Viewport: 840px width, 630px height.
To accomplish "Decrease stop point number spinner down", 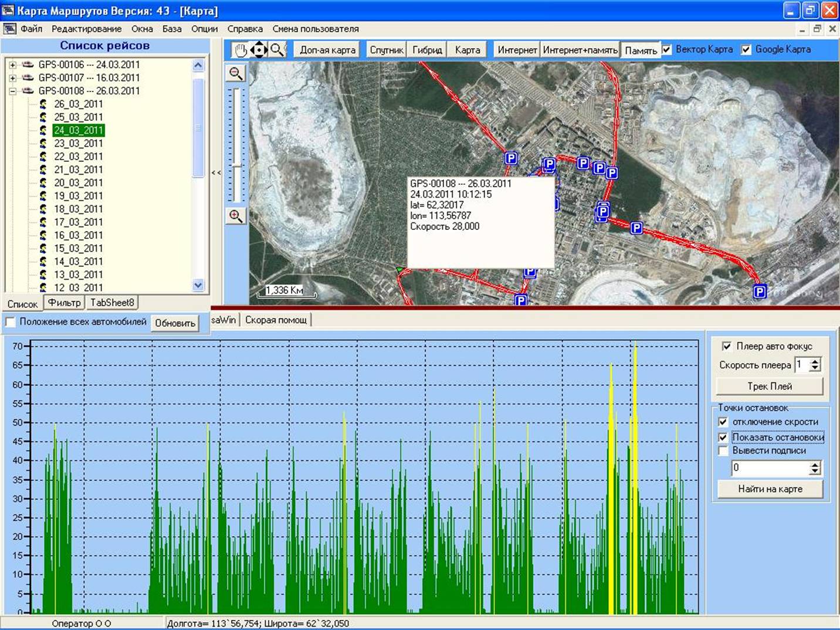I will click(x=815, y=471).
